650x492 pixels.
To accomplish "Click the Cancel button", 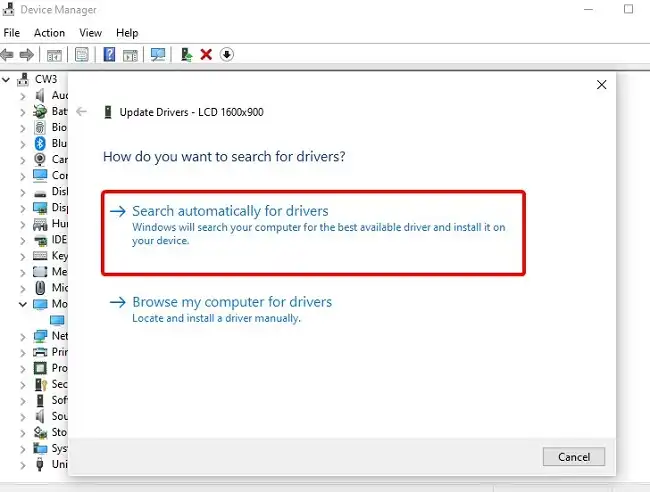I will click(574, 457).
